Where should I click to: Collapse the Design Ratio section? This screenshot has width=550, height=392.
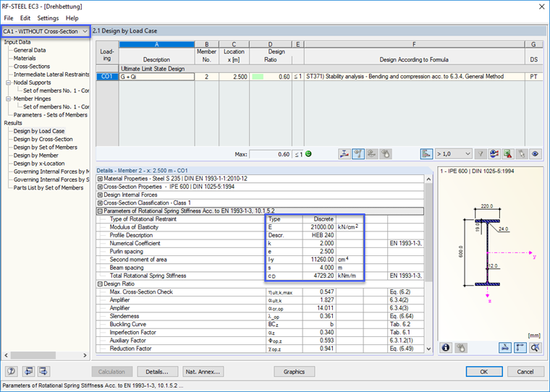[100, 284]
